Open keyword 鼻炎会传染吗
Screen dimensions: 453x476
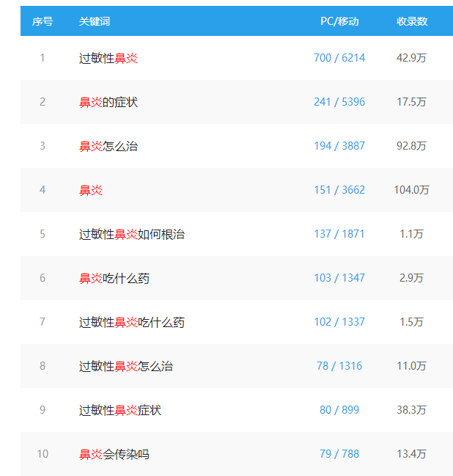(114, 454)
